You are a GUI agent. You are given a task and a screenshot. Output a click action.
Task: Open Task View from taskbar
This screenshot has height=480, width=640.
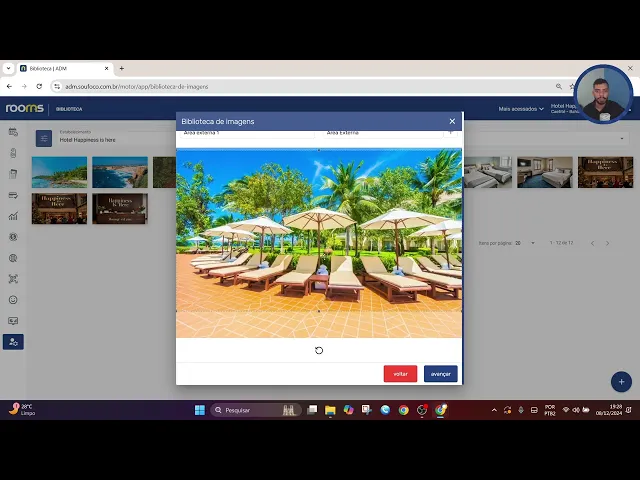[x=312, y=410]
